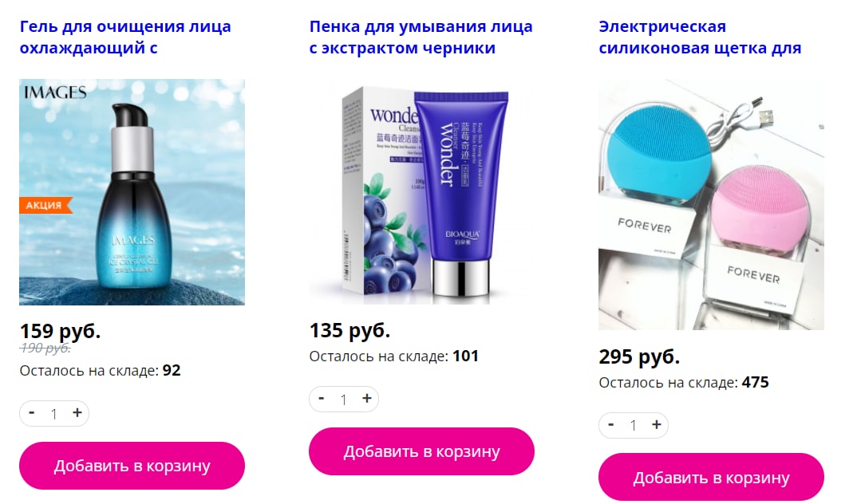This screenshot has height=504, width=857.
Task: Edit quantity field for silicone brush
Action: click(634, 425)
